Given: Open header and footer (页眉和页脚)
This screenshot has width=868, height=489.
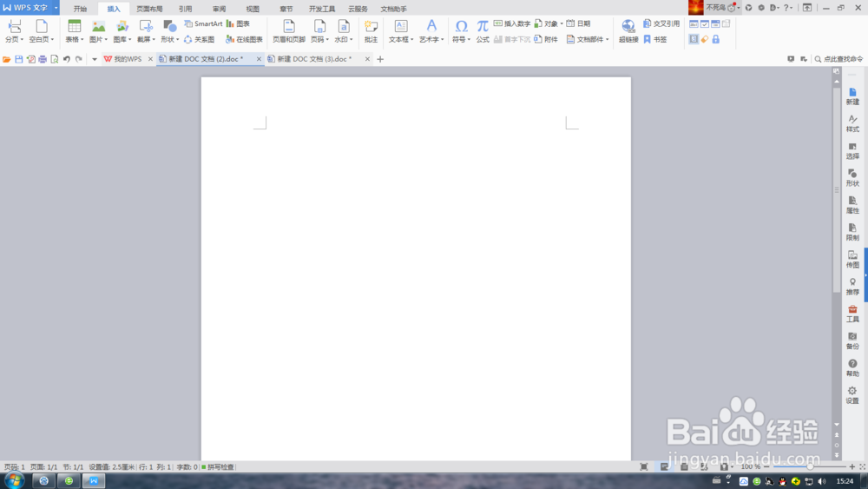Looking at the screenshot, I should click(289, 30).
